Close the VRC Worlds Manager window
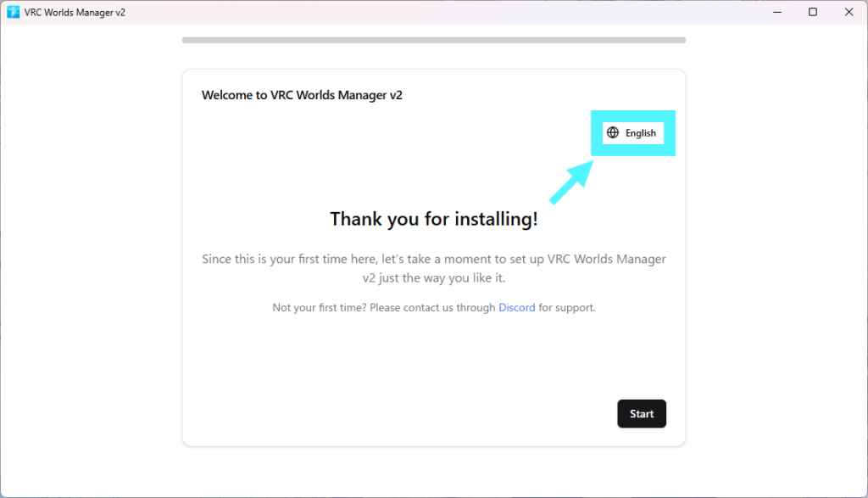Image resolution: width=868 pixels, height=498 pixels. pyautogui.click(x=849, y=12)
